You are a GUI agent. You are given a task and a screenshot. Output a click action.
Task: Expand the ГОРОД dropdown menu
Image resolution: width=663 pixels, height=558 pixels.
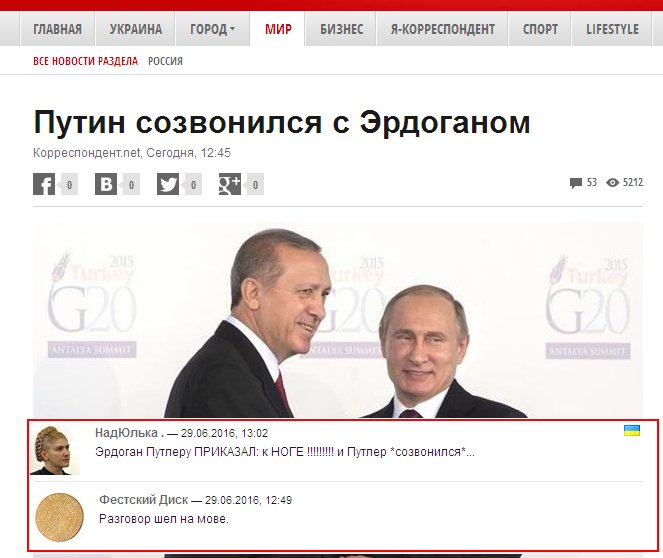(212, 29)
